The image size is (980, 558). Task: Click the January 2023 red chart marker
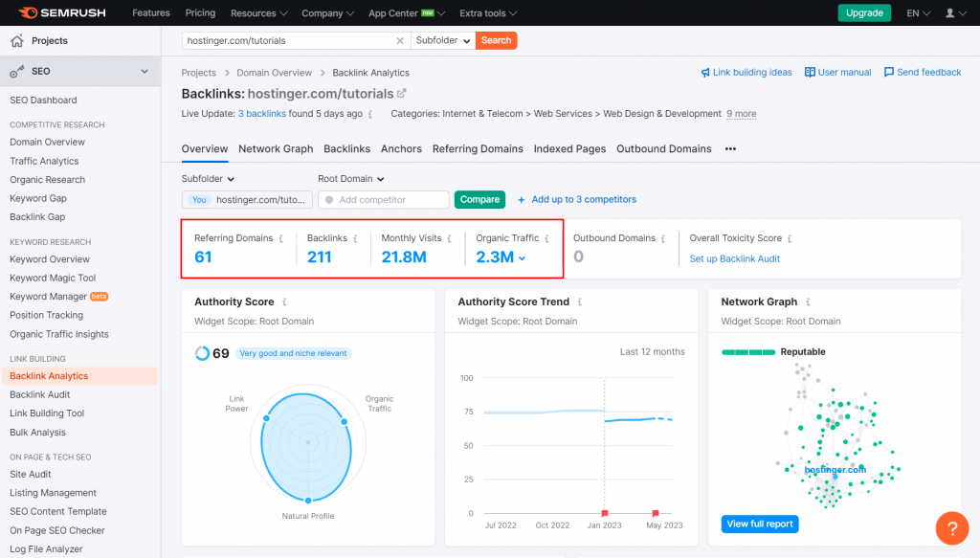(604, 513)
